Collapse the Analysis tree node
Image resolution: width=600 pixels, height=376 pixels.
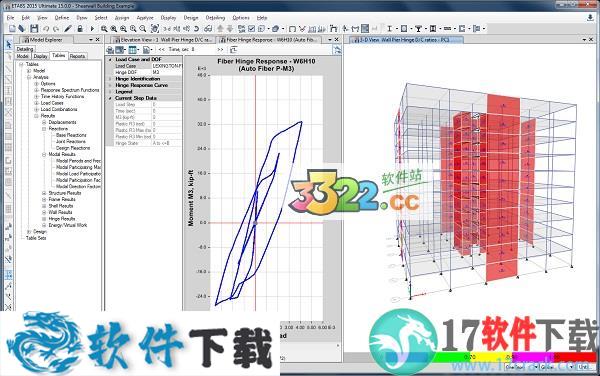[x=29, y=77]
